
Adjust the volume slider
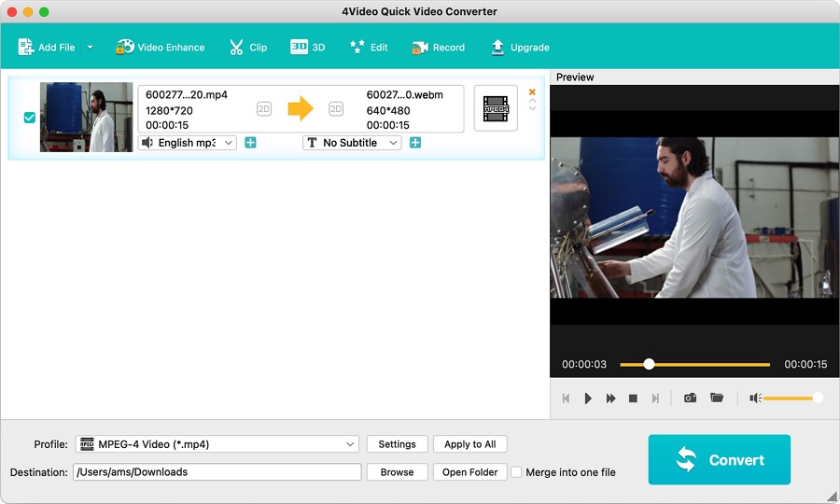[789, 399]
